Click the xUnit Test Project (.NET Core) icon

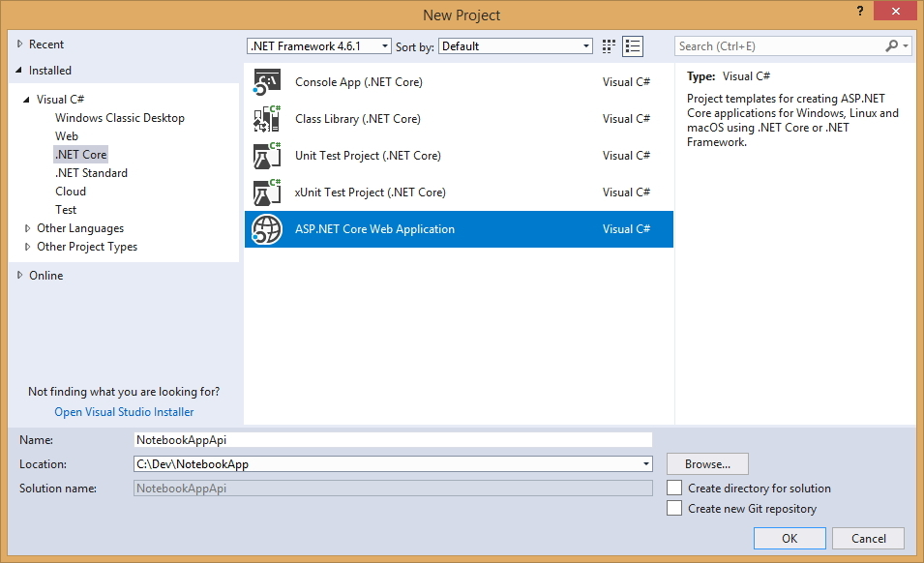267,192
